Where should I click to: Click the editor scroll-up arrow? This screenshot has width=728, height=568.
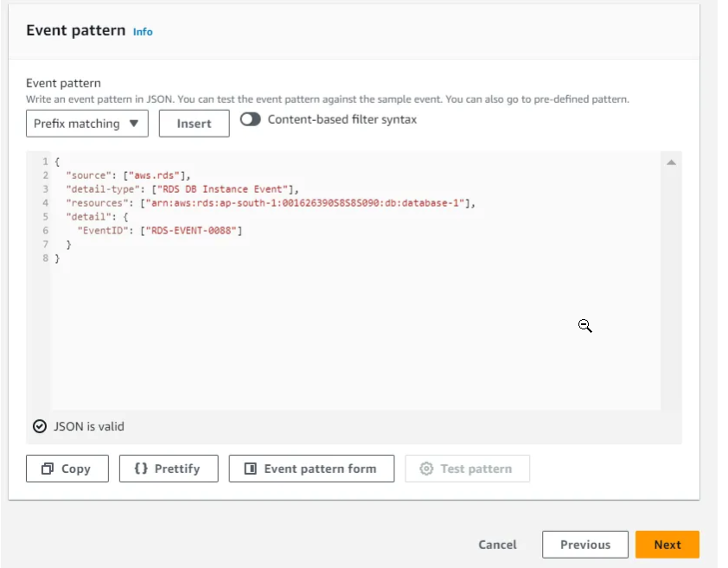coord(671,163)
